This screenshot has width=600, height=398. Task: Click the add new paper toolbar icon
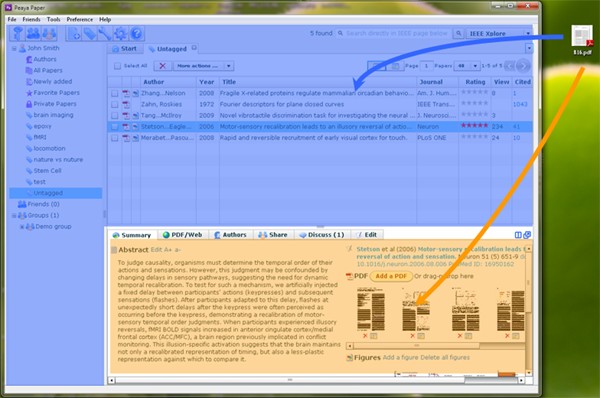74,34
